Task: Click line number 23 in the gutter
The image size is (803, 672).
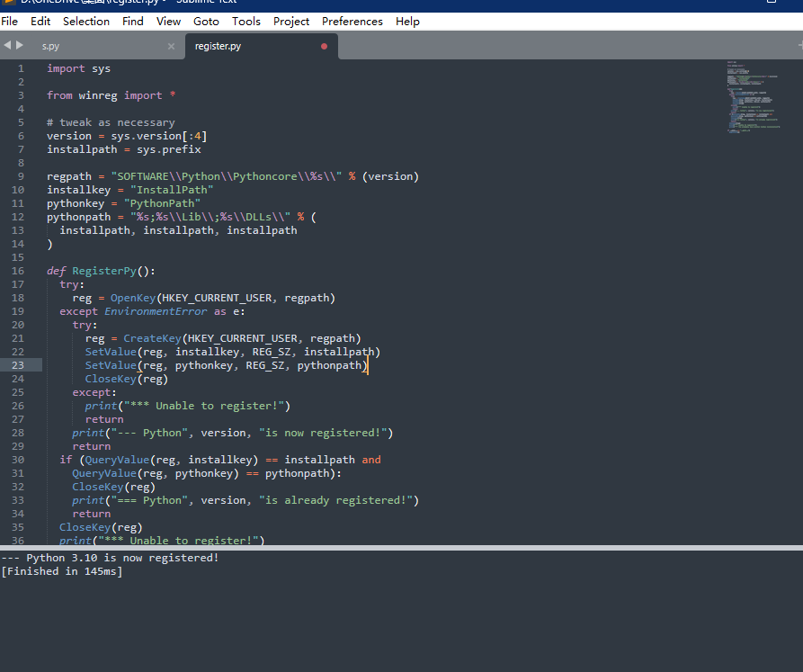Action: [19, 365]
